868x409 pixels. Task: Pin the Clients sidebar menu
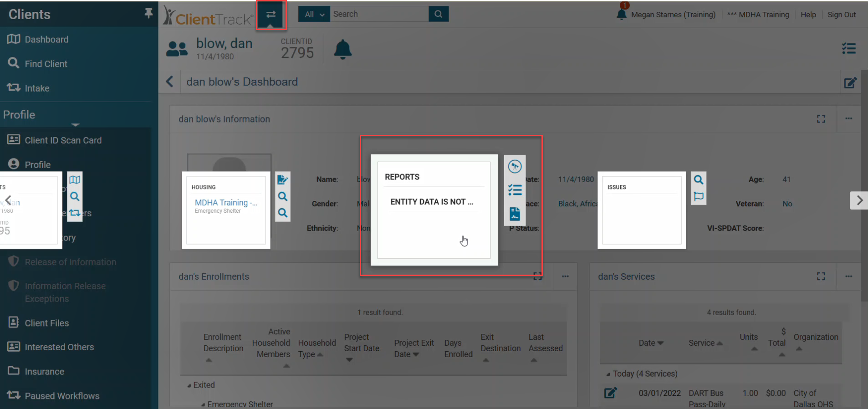[148, 14]
